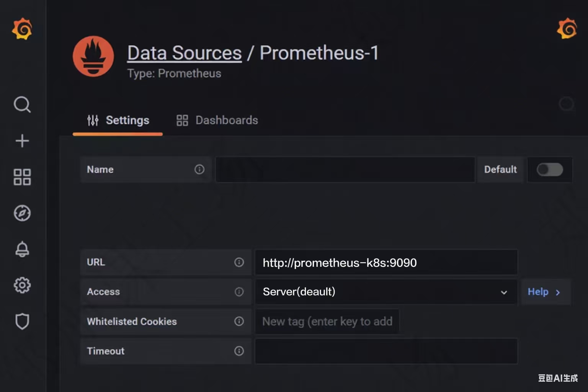Open the Access Server(deault) dropdown
This screenshot has width=588, height=392.
coord(386,292)
